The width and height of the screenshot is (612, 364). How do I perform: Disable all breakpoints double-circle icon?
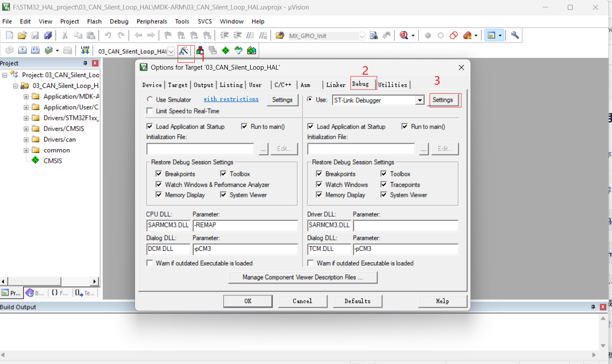tap(454, 36)
